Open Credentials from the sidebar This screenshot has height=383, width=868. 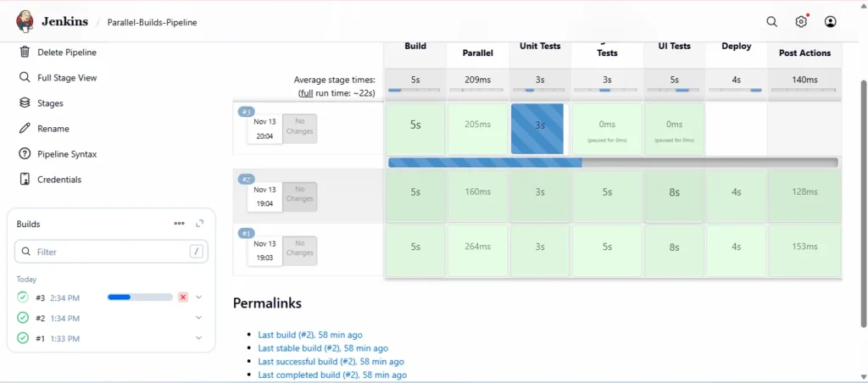tap(59, 180)
